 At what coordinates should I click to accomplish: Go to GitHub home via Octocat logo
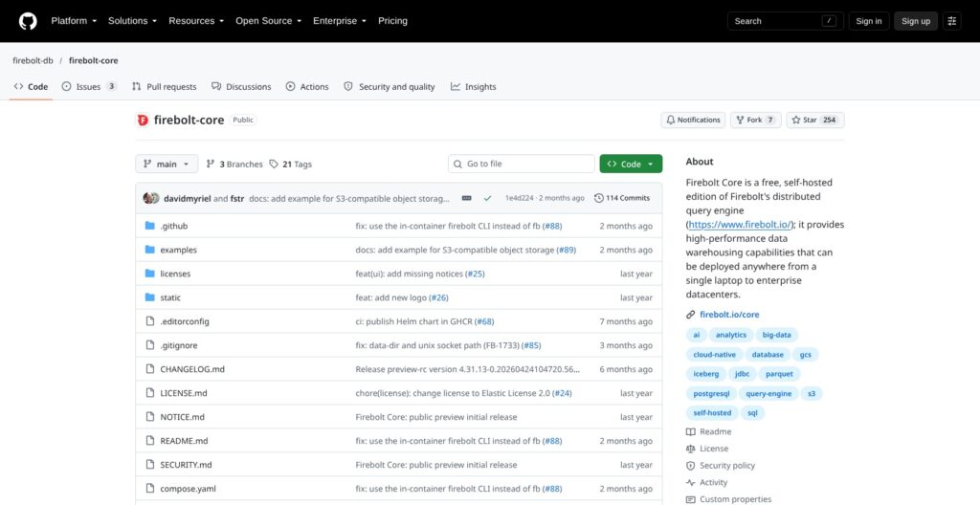[x=28, y=21]
